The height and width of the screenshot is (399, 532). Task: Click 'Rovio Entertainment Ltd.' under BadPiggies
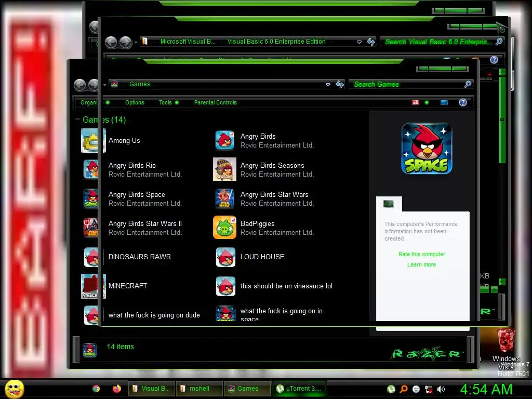tap(277, 232)
